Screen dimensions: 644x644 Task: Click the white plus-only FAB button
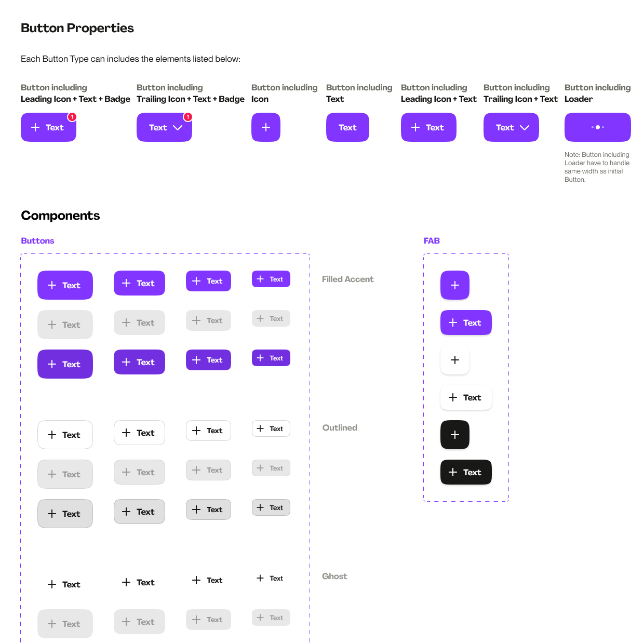tap(454, 360)
